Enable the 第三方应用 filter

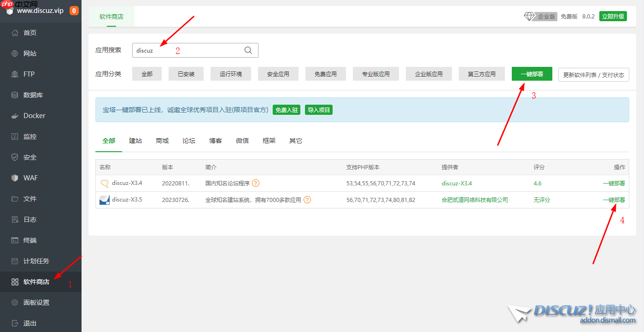[481, 74]
